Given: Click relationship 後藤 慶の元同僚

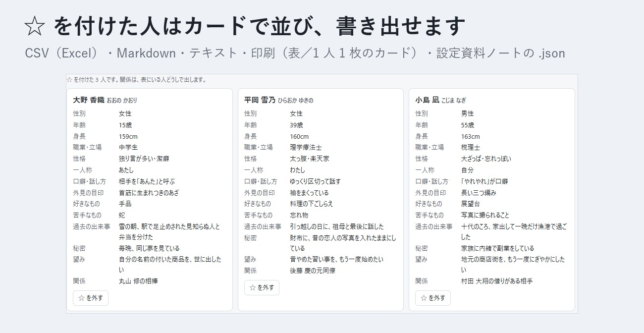Looking at the screenshot, I should tap(313, 271).
